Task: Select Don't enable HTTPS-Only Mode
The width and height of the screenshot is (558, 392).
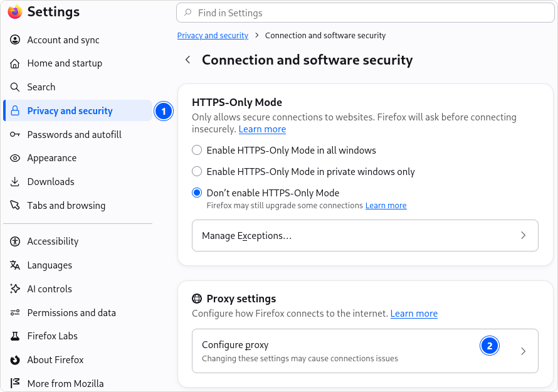Action: 197,193
